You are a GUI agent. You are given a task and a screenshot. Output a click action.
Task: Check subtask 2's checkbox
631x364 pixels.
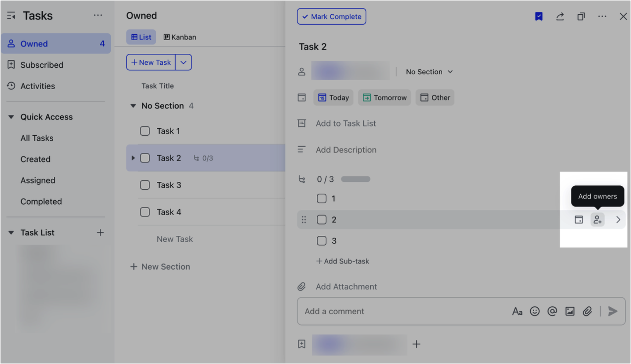(322, 219)
